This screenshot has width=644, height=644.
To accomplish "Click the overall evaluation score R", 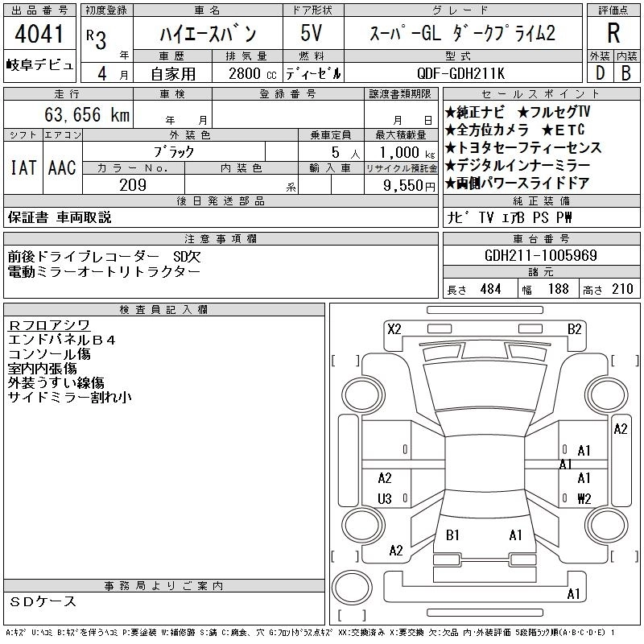I will click(613, 33).
